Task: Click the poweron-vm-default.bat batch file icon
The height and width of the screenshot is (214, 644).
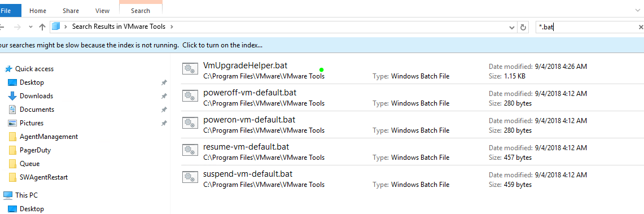Action: point(190,123)
